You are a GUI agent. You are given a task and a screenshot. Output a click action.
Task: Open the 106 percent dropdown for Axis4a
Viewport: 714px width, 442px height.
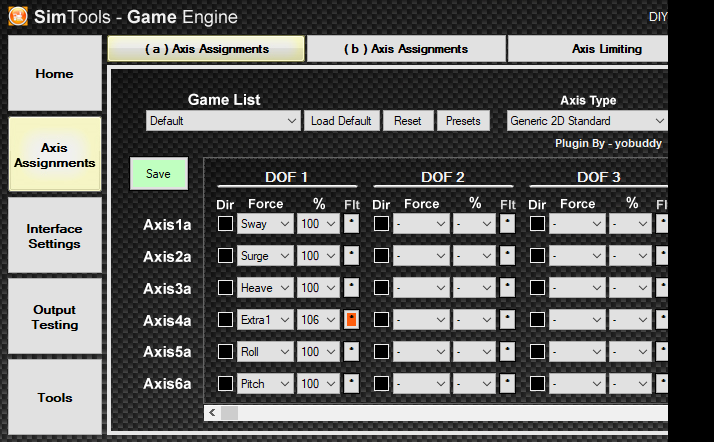pyautogui.click(x=318, y=320)
